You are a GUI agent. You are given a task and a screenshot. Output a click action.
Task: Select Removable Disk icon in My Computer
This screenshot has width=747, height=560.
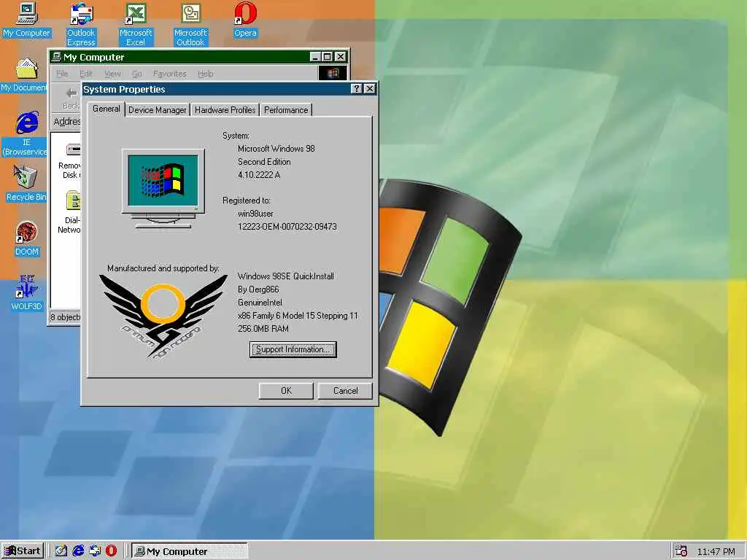point(71,161)
